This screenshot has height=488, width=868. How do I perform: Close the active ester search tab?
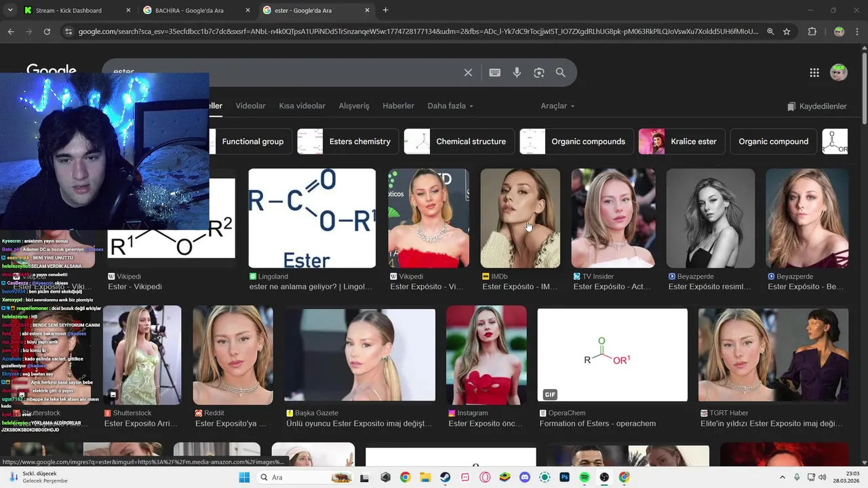(x=368, y=10)
